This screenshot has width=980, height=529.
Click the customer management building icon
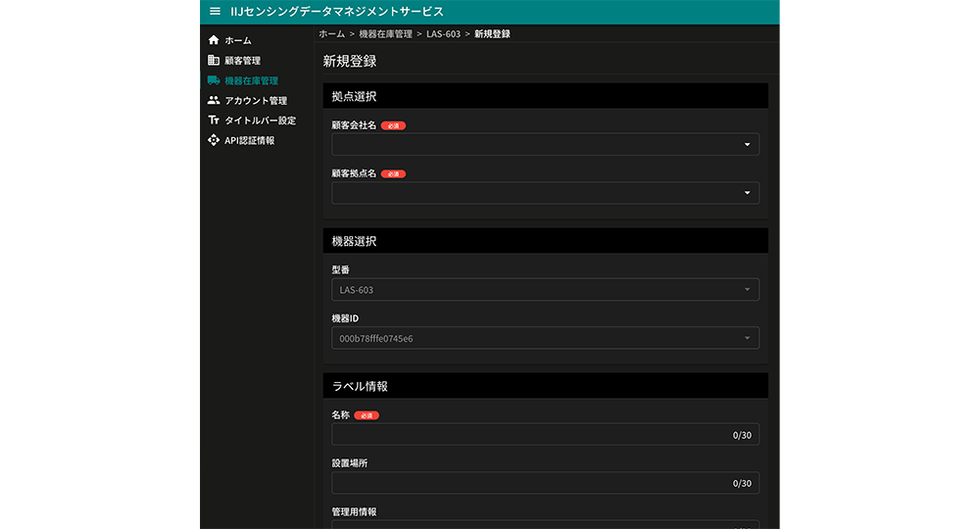click(214, 61)
